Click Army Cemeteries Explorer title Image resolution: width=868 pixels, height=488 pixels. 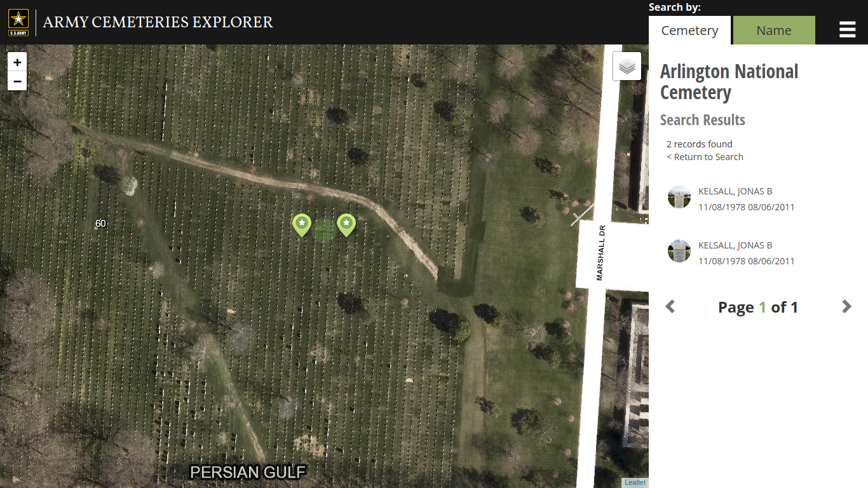tap(158, 22)
